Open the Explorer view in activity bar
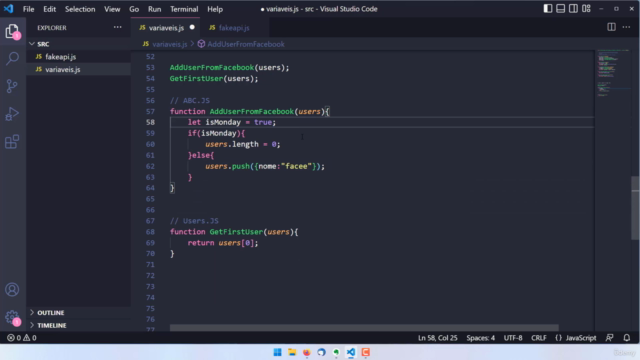The height and width of the screenshot is (360, 640). coord(12,31)
